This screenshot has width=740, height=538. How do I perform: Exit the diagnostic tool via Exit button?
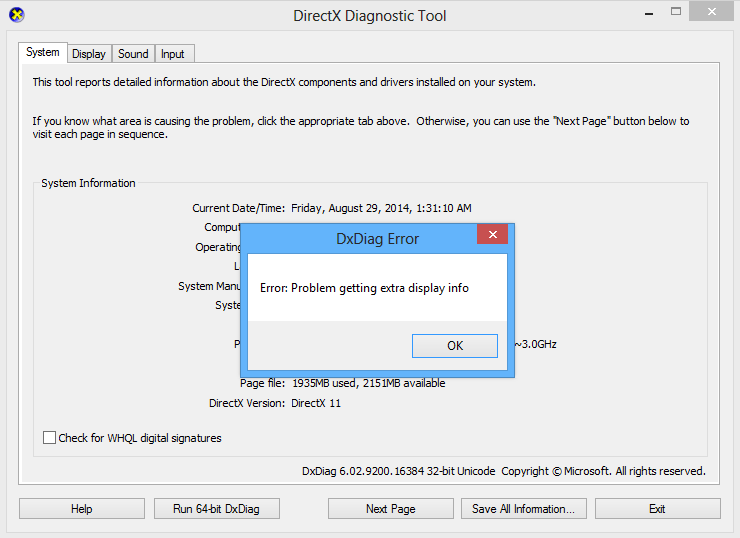[657, 509]
